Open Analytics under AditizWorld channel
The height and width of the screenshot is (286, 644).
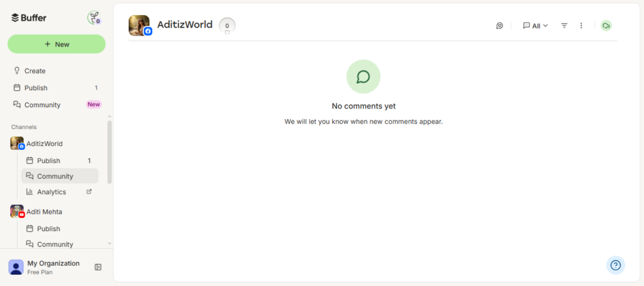click(60, 192)
